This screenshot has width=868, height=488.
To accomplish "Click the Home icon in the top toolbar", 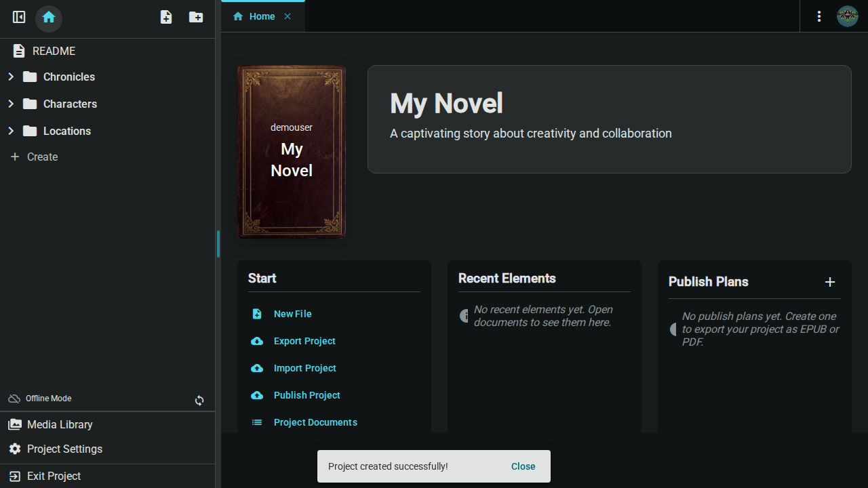I will coord(48,17).
